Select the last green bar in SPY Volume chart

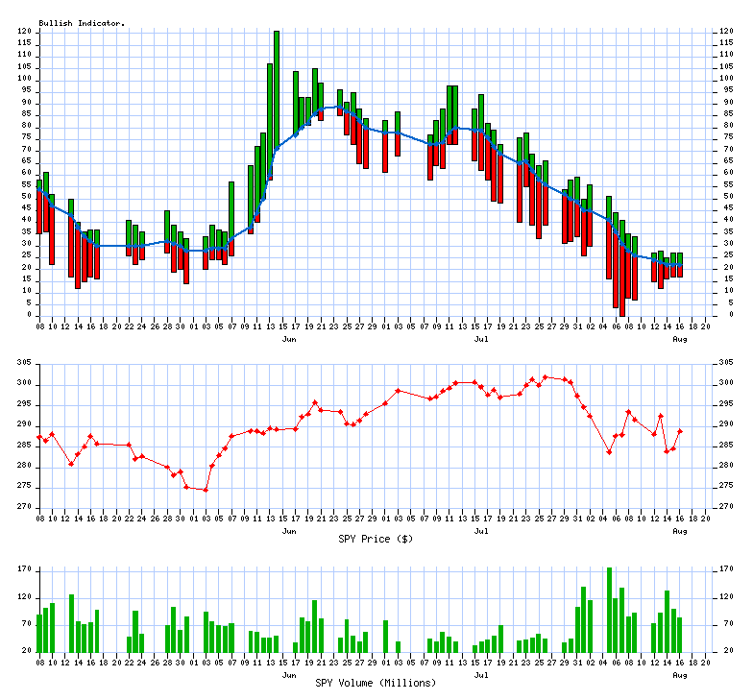[680, 634]
